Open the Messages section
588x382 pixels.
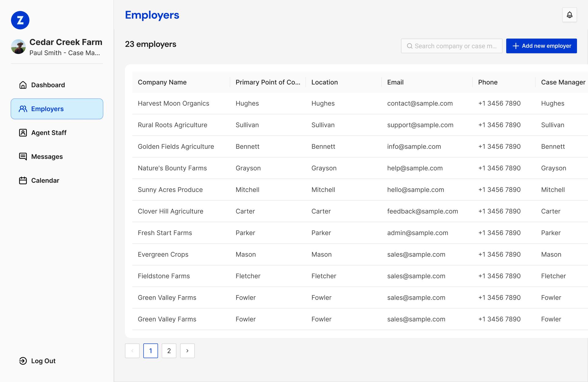tap(47, 156)
